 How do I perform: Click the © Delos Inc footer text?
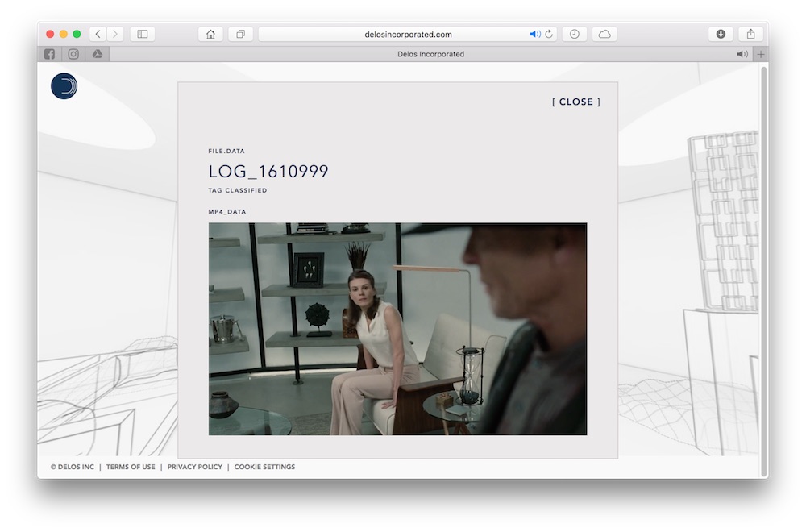pyautogui.click(x=73, y=467)
